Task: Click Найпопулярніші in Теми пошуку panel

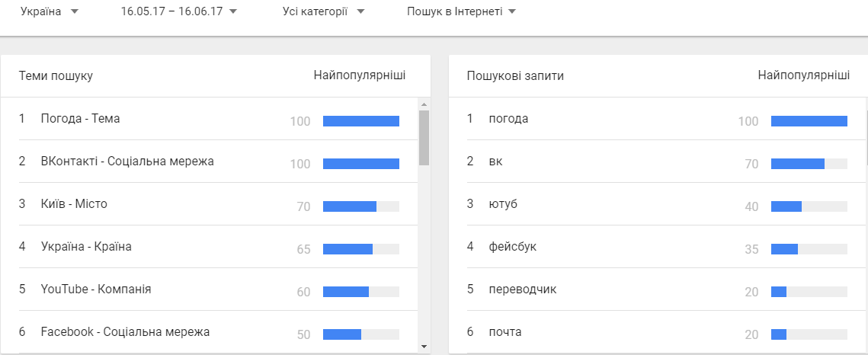Action: click(359, 75)
